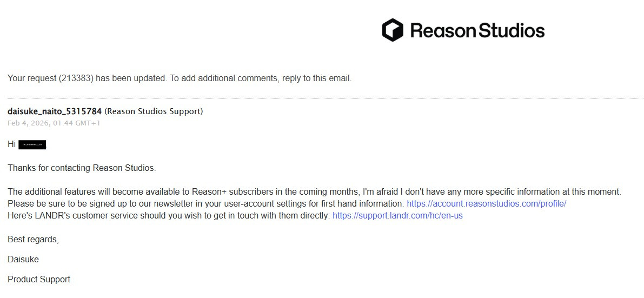
Task: Click the "Best regards," closing line
Action: point(33,239)
